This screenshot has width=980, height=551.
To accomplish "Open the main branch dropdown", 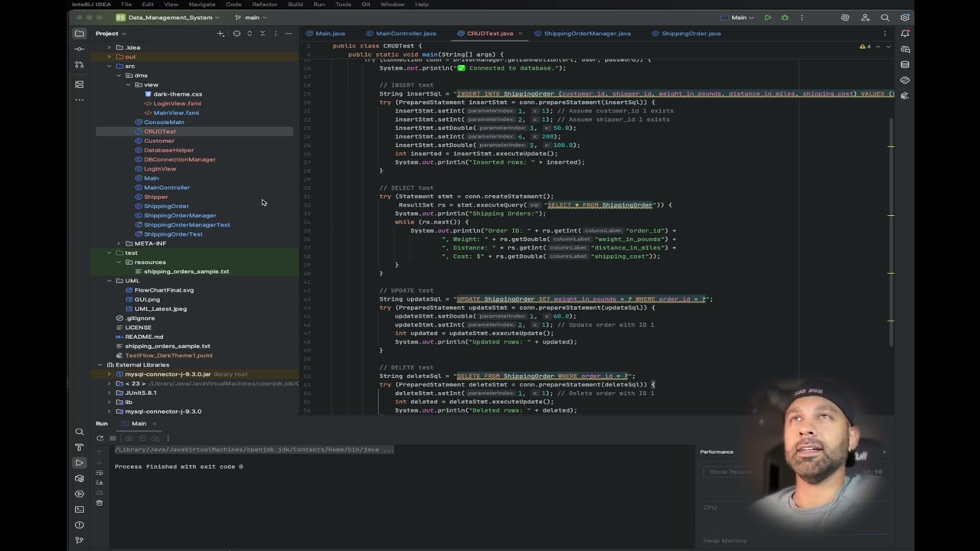I will 251,17.
